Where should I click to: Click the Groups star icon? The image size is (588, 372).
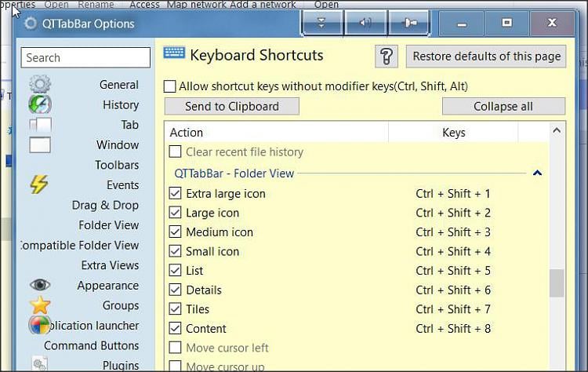40,305
